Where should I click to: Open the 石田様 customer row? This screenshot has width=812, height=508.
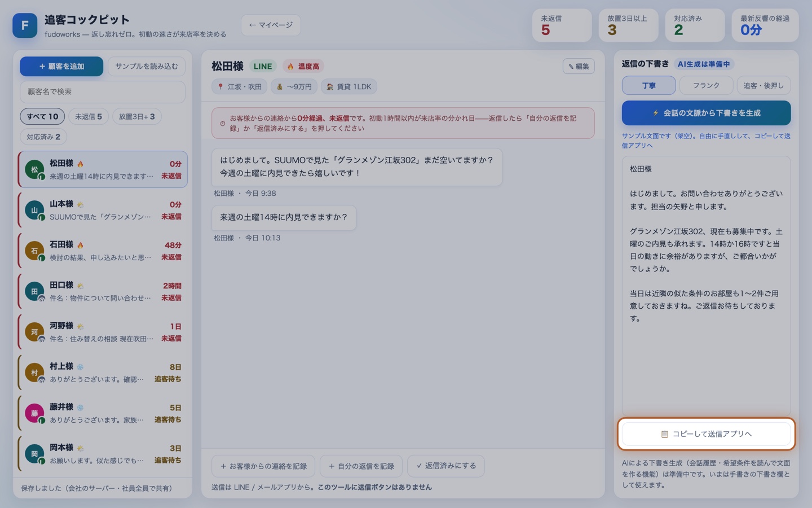click(103, 251)
